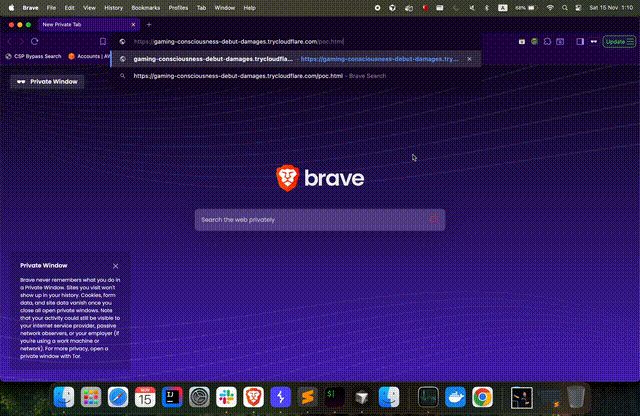Click the reload page icon
640x416 pixels.
(35, 42)
